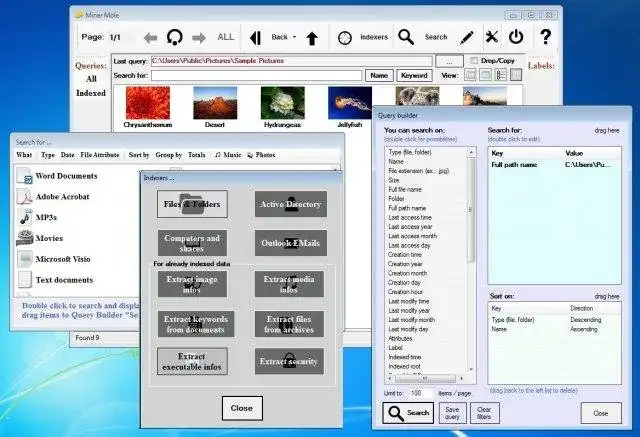Go up one level with up arrow
The height and width of the screenshot is (437, 640).
(312, 38)
